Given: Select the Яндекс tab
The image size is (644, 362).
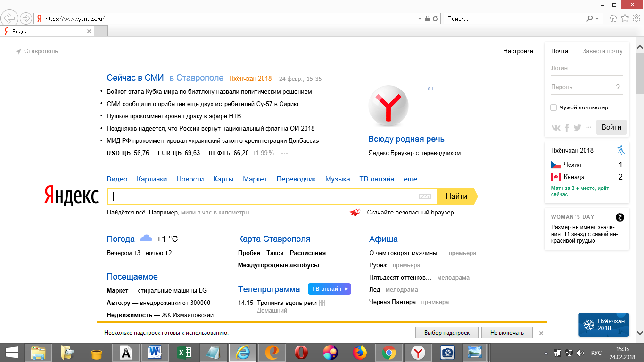Looking at the screenshot, I should pyautogui.click(x=47, y=31).
